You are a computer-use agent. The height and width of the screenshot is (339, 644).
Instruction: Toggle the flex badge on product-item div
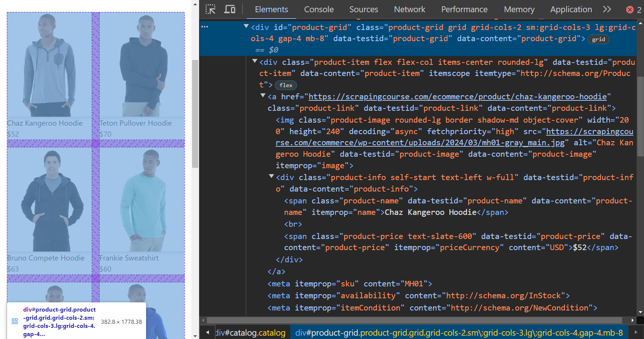point(286,85)
